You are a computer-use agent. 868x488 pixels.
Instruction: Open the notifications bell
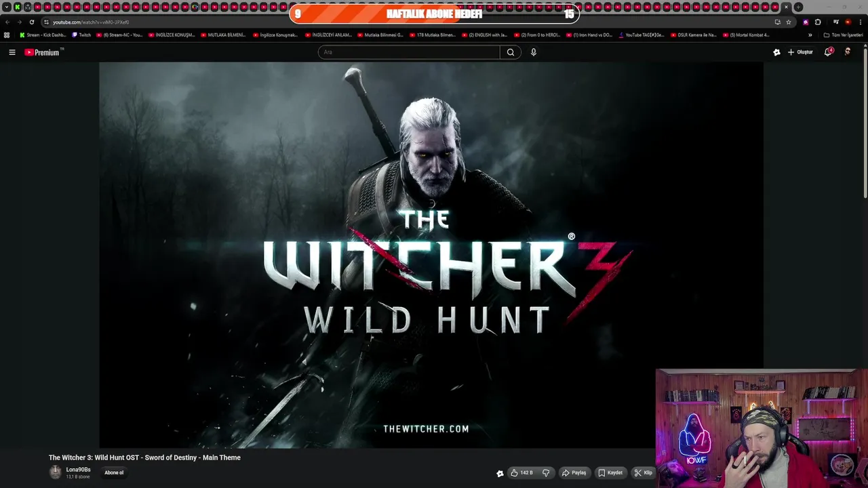point(828,52)
